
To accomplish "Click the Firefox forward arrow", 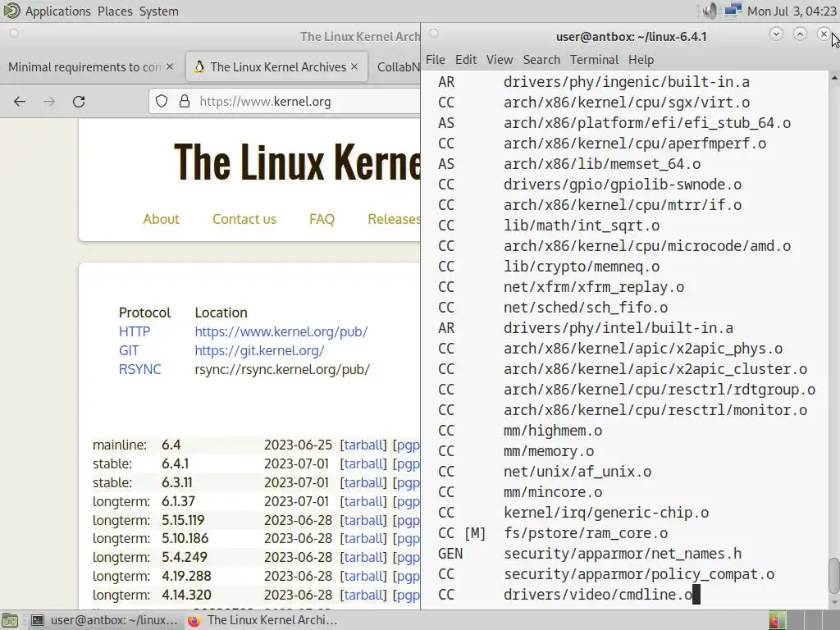I will (x=49, y=101).
